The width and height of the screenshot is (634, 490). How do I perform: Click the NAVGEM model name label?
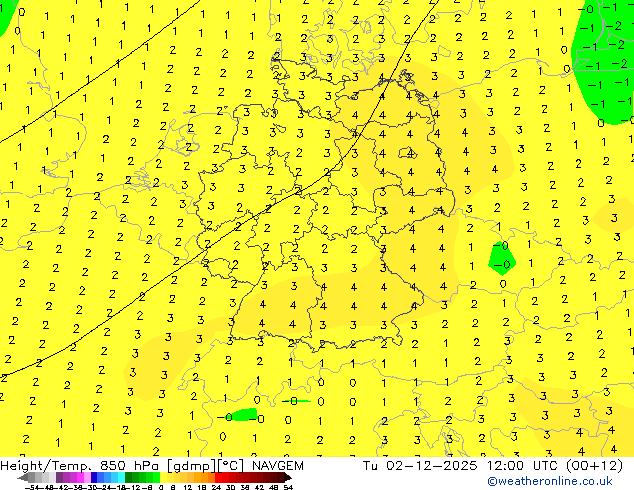tap(278, 466)
